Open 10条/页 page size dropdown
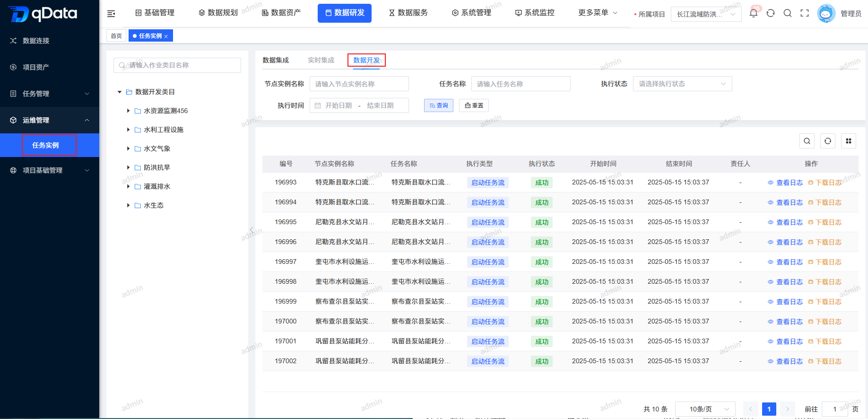Image resolution: width=868 pixels, height=419 pixels. [x=705, y=409]
